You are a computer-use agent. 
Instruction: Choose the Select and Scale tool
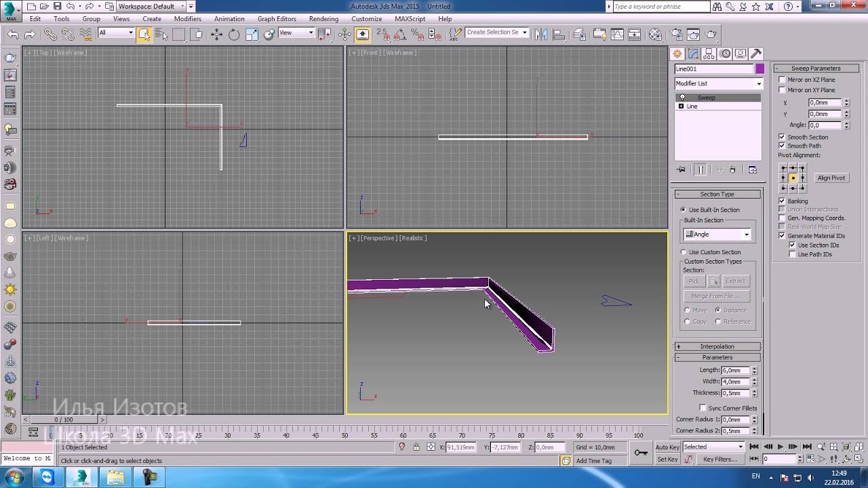(x=252, y=35)
